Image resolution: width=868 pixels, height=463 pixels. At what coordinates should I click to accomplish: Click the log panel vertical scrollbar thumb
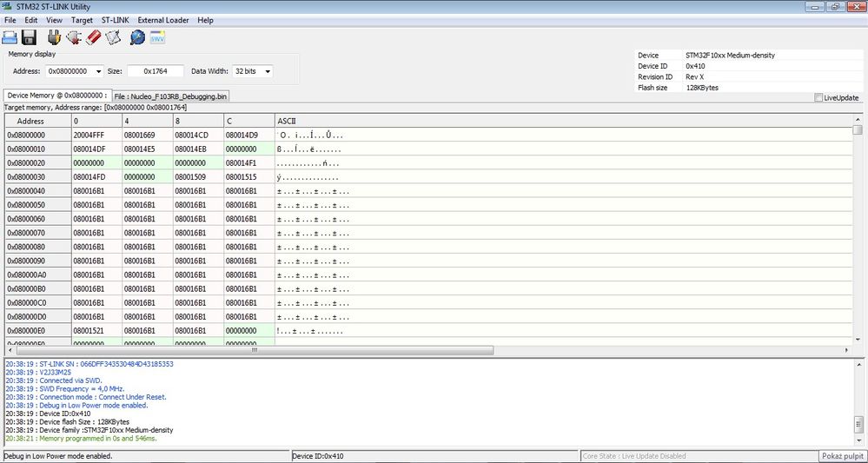(x=858, y=425)
